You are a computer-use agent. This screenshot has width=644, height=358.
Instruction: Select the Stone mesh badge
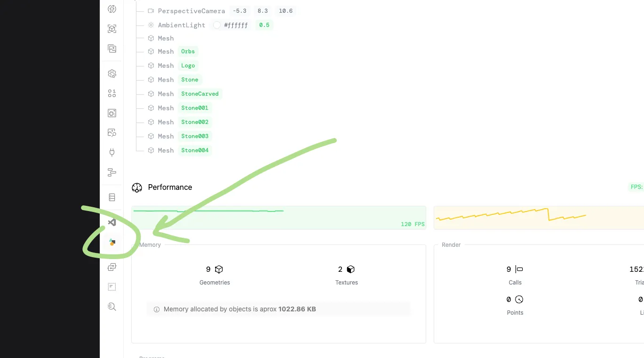pos(190,80)
